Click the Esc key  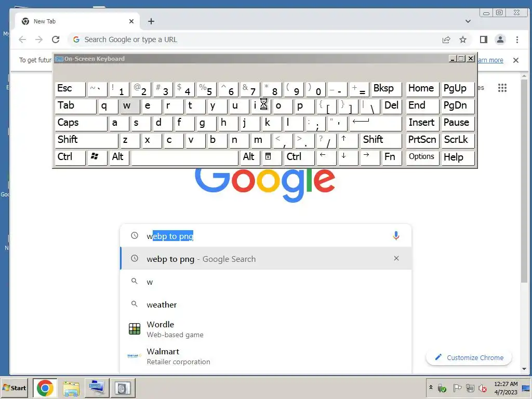(70, 89)
